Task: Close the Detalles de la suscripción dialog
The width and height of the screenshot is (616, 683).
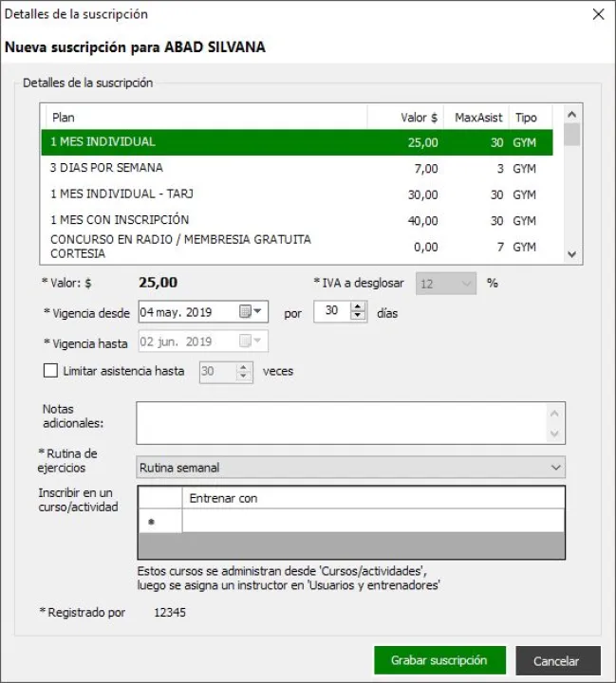Action: click(597, 14)
